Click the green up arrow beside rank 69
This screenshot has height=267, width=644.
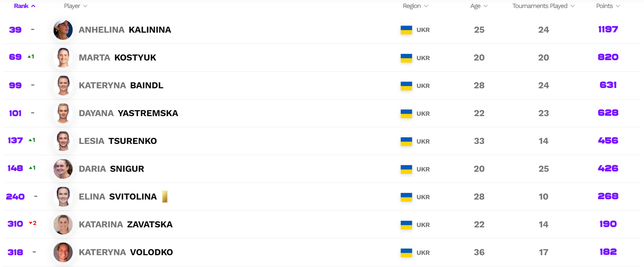pyautogui.click(x=29, y=57)
